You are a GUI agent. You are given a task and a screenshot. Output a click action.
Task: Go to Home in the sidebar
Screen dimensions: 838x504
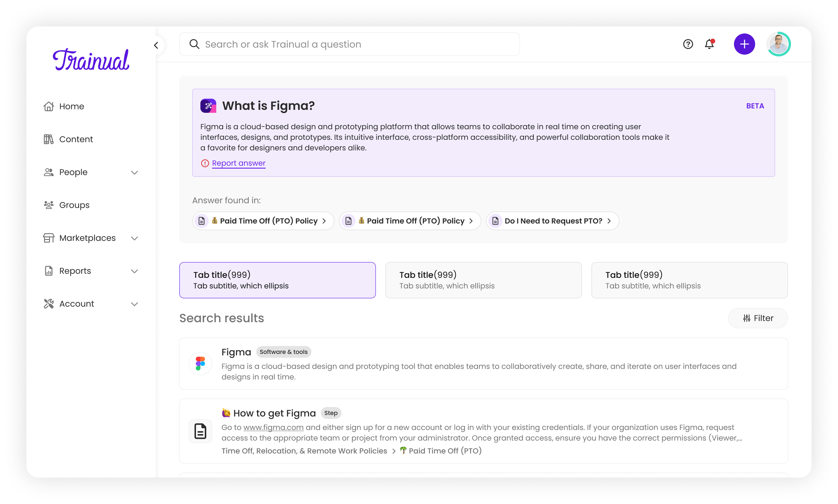pyautogui.click(x=71, y=106)
